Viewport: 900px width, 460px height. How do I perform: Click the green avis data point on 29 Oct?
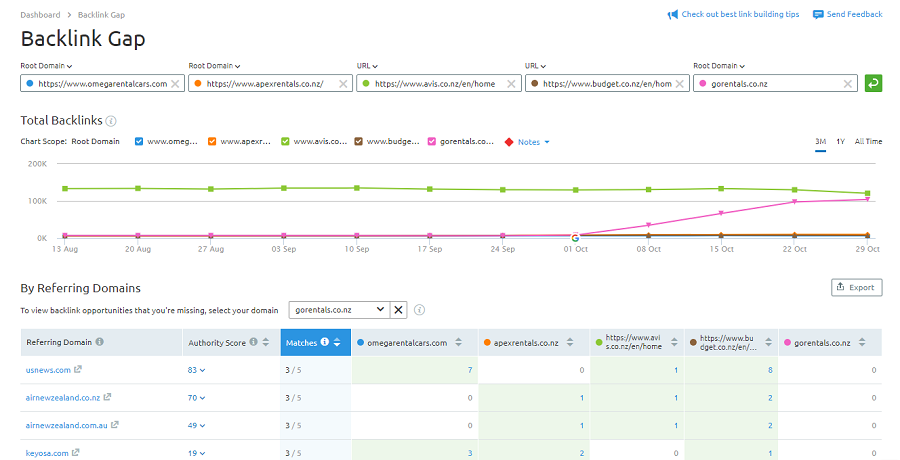pos(867,194)
